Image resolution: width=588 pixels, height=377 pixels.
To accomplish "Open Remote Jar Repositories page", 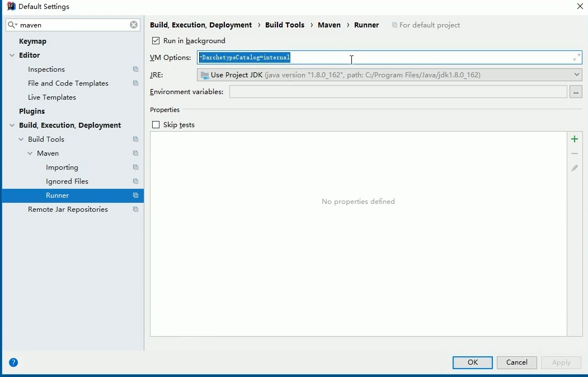I will (x=68, y=210).
